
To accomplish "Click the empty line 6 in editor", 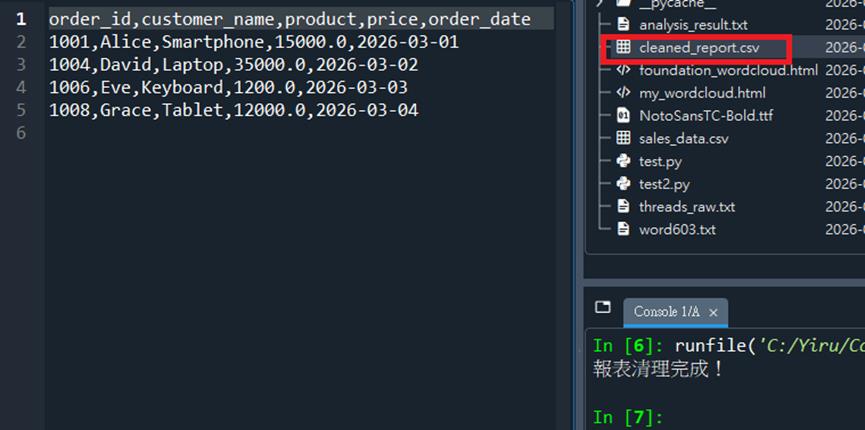I will [300, 133].
